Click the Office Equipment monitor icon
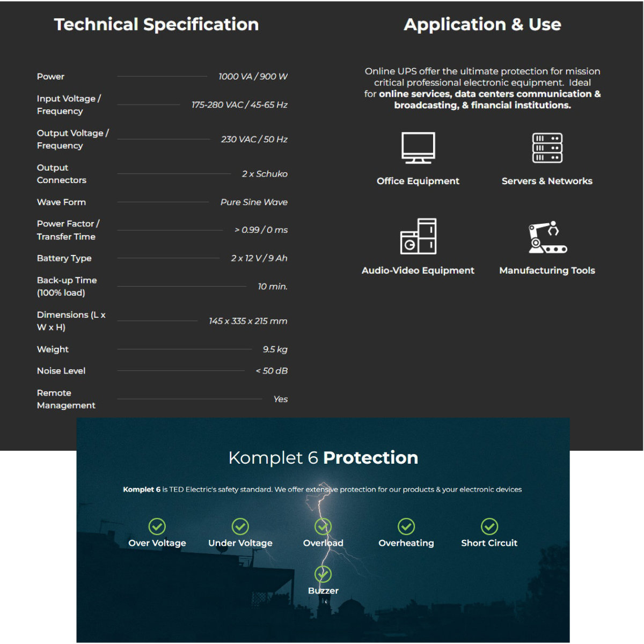 tap(418, 148)
